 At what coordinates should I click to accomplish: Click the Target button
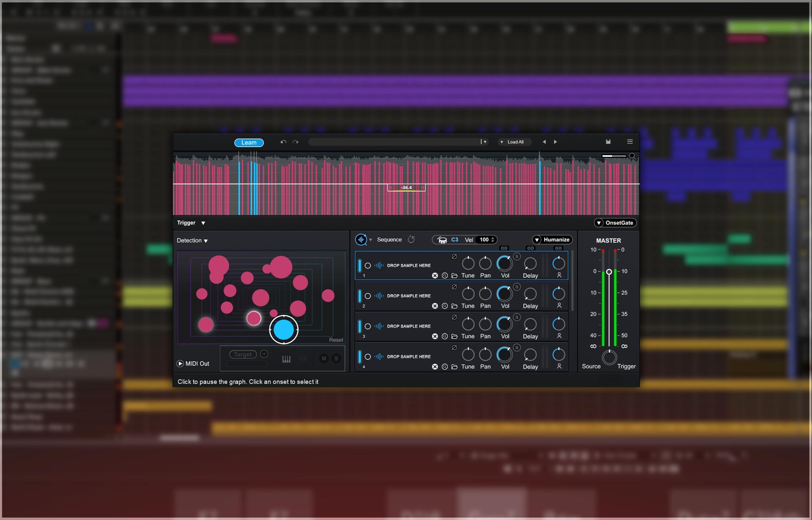pyautogui.click(x=243, y=354)
